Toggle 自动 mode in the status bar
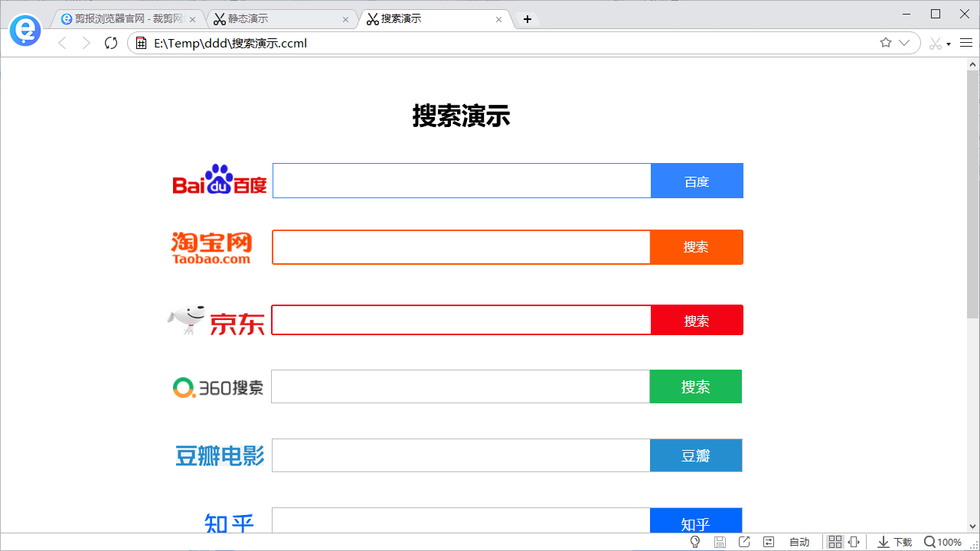The height and width of the screenshot is (551, 980). point(799,542)
